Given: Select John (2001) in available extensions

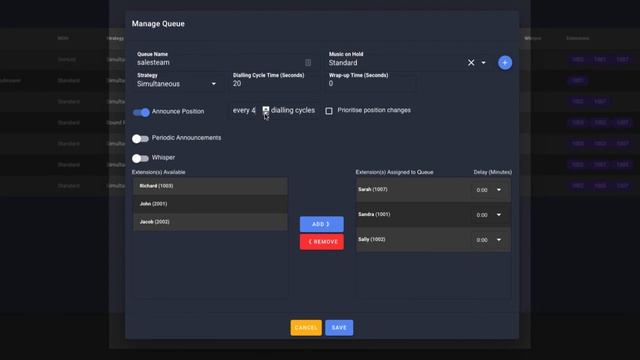Looking at the screenshot, I should 210,204.
